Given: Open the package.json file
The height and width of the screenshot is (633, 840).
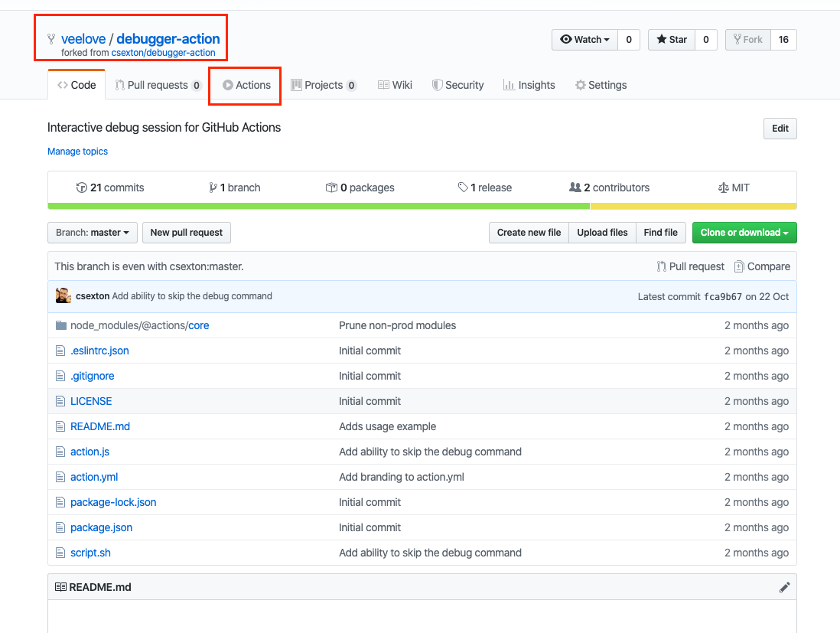Looking at the screenshot, I should tap(101, 527).
